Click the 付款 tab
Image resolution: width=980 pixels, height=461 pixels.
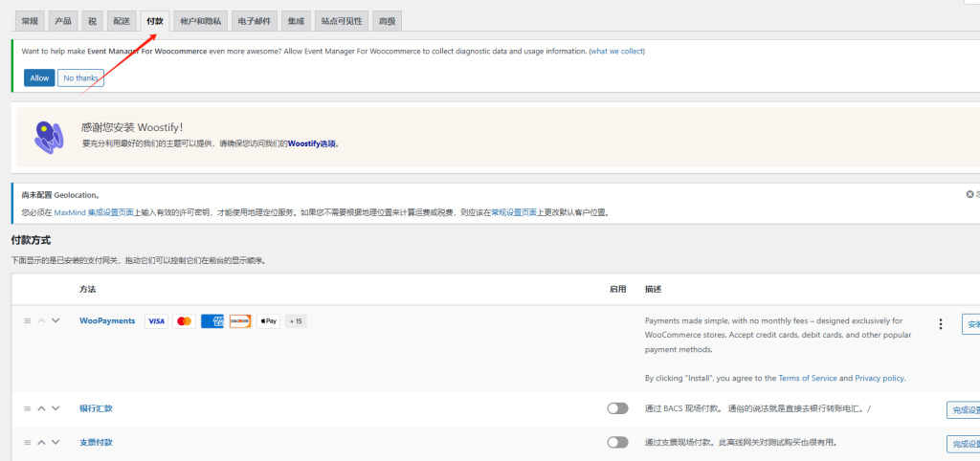(x=155, y=21)
